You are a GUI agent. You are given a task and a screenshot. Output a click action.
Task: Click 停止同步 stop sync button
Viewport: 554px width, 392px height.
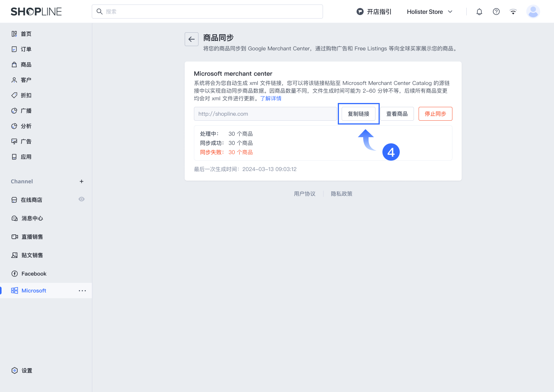pos(436,114)
